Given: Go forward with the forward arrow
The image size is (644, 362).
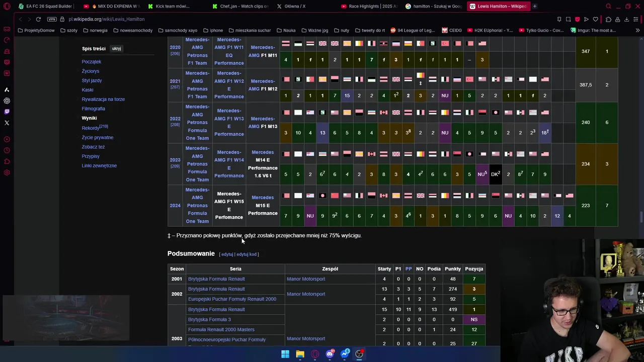Looking at the screenshot, I should click(29, 19).
